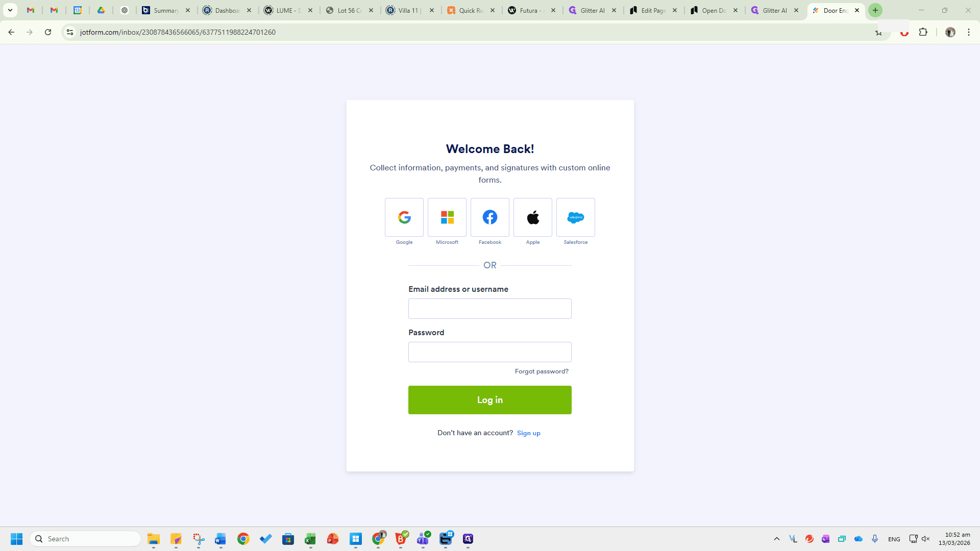
Task: Click the Email address or username field
Action: [x=490, y=309]
